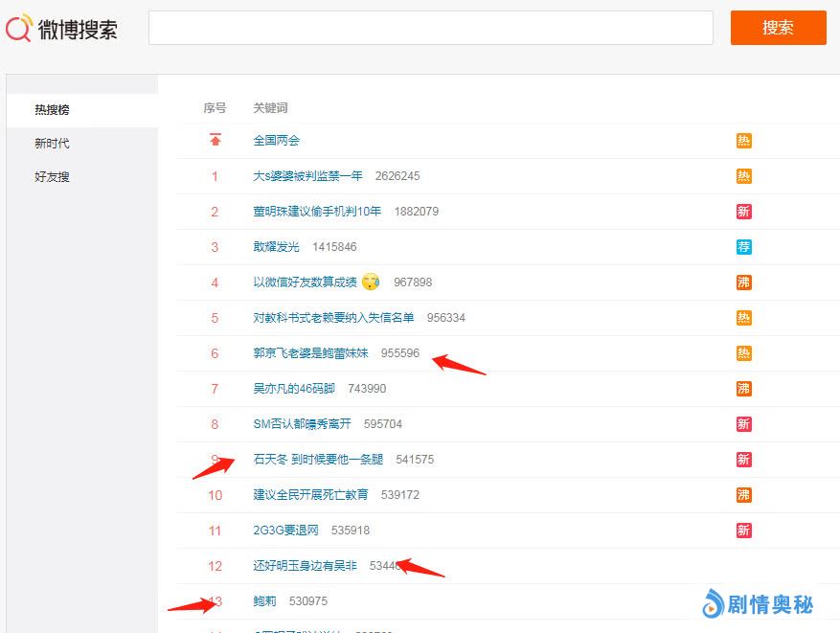This screenshot has width=840, height=633.
Task: Click the red pinned-to-top arrow icon
Action: 216,140
